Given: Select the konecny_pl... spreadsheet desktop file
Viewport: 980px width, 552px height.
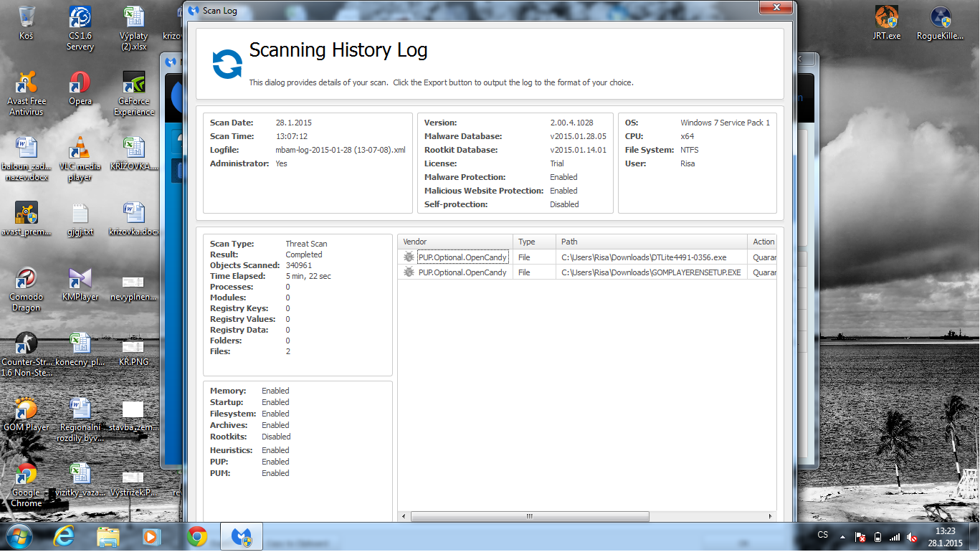Looking at the screenshot, I should 80,349.
